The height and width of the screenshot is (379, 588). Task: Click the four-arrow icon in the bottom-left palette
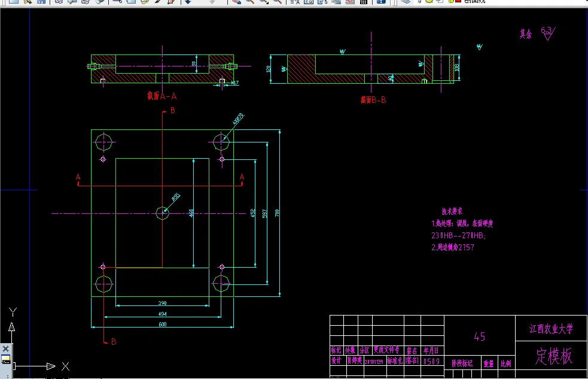tap(5, 348)
